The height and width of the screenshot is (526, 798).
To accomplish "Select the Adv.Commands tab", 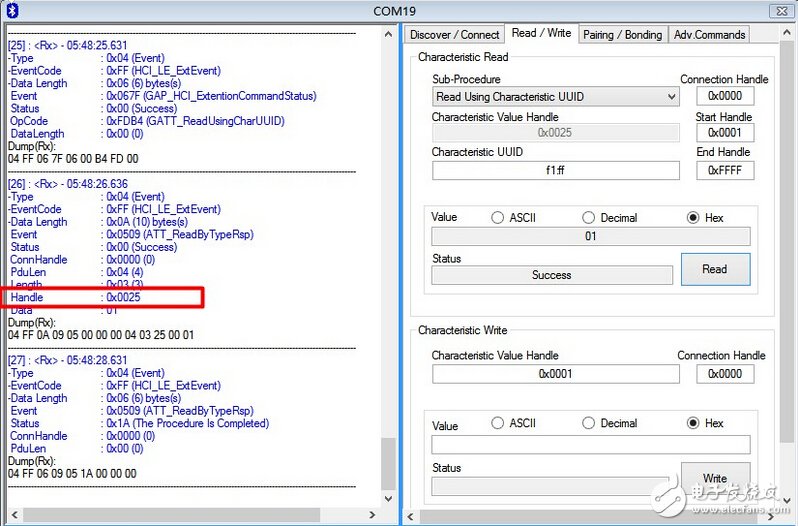I will pyautogui.click(x=709, y=34).
